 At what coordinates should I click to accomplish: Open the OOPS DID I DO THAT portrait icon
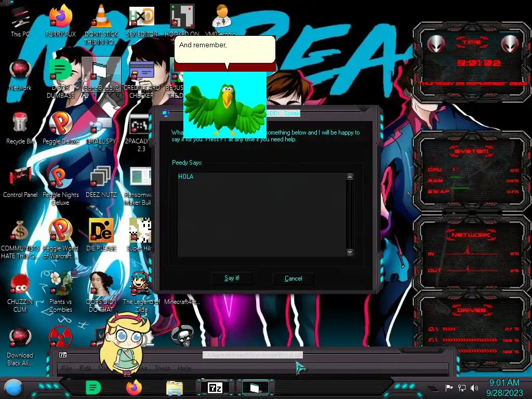(x=101, y=292)
